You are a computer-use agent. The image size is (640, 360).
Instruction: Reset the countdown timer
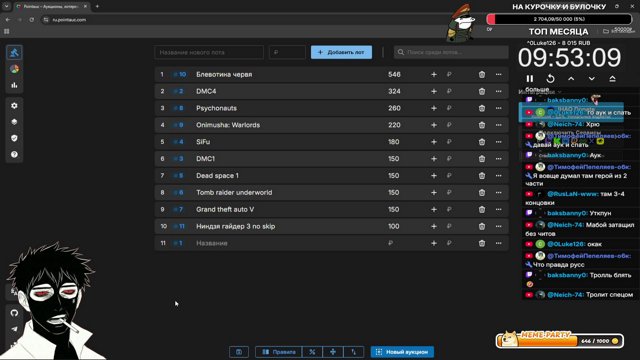tap(550, 78)
